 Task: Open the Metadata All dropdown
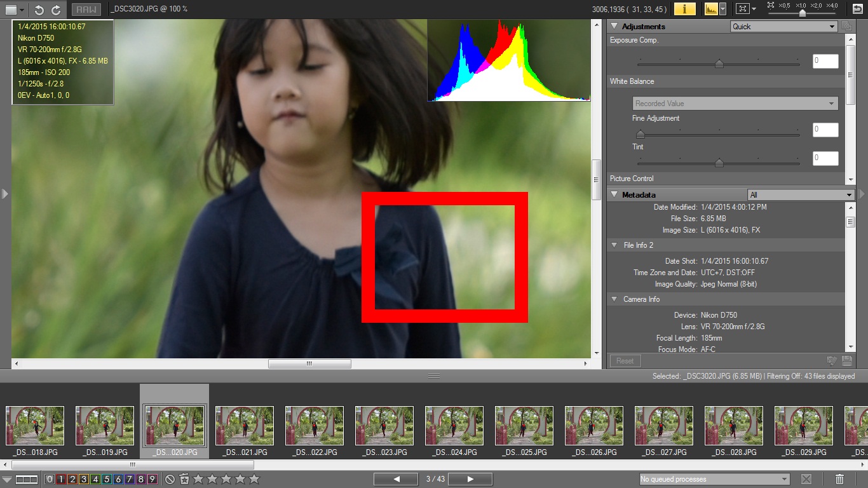pyautogui.click(x=801, y=195)
